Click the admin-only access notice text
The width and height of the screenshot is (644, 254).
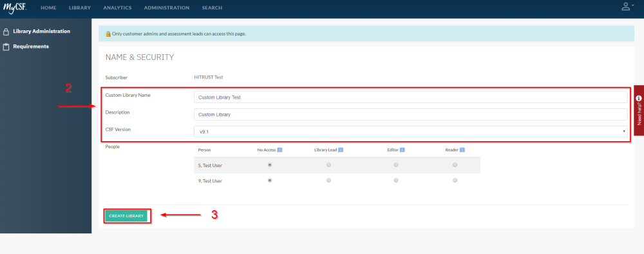[178, 34]
